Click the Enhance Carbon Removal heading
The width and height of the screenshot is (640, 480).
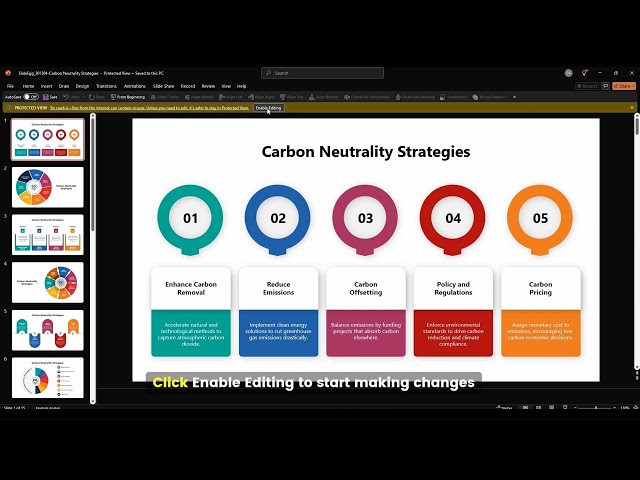191,288
